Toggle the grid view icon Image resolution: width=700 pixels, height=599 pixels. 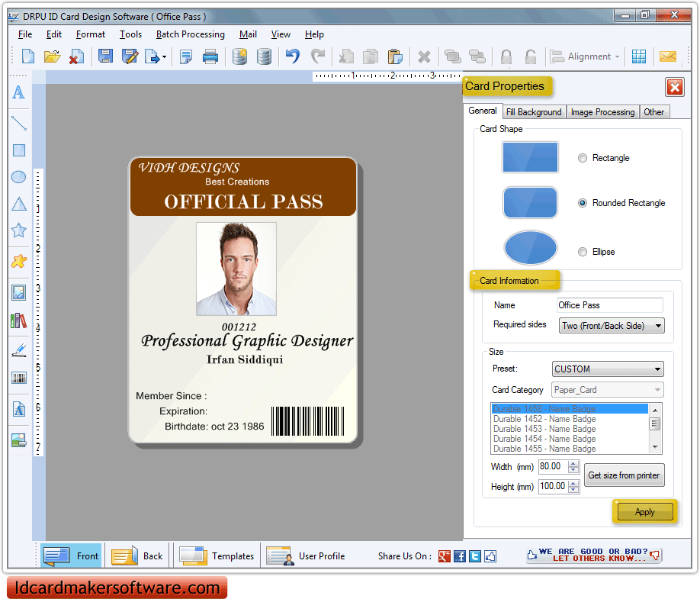tap(639, 56)
